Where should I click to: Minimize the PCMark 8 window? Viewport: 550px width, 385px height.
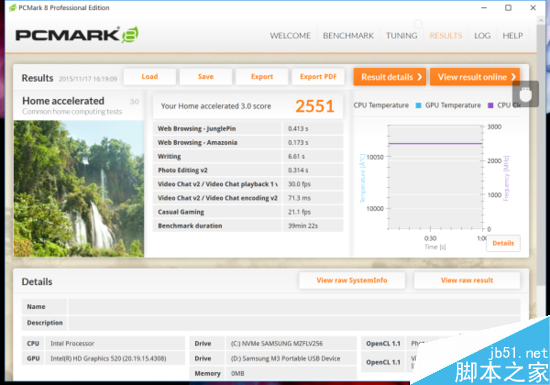pos(484,8)
